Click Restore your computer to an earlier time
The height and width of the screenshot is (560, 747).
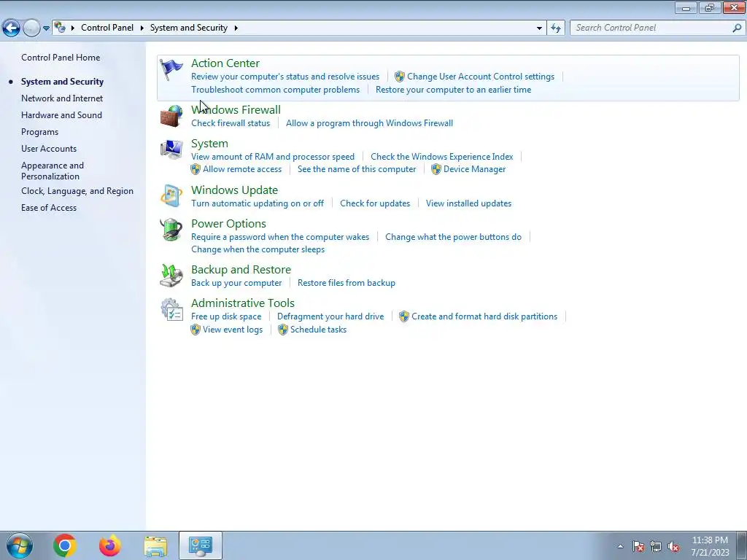453,90
